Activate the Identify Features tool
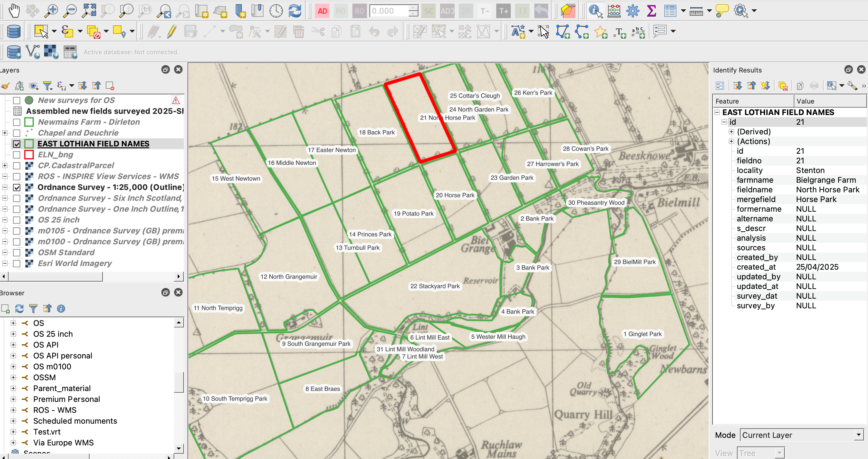This screenshot has width=868, height=459. coord(595,11)
